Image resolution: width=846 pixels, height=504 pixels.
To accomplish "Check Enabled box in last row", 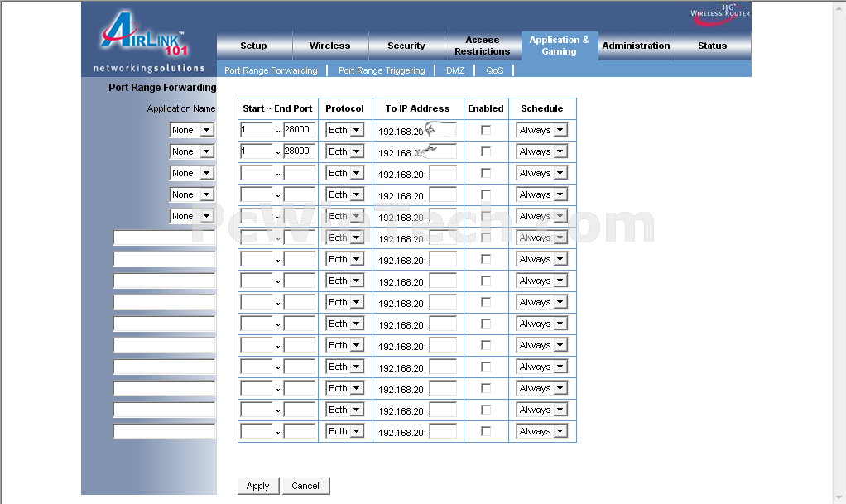I will tap(486, 432).
